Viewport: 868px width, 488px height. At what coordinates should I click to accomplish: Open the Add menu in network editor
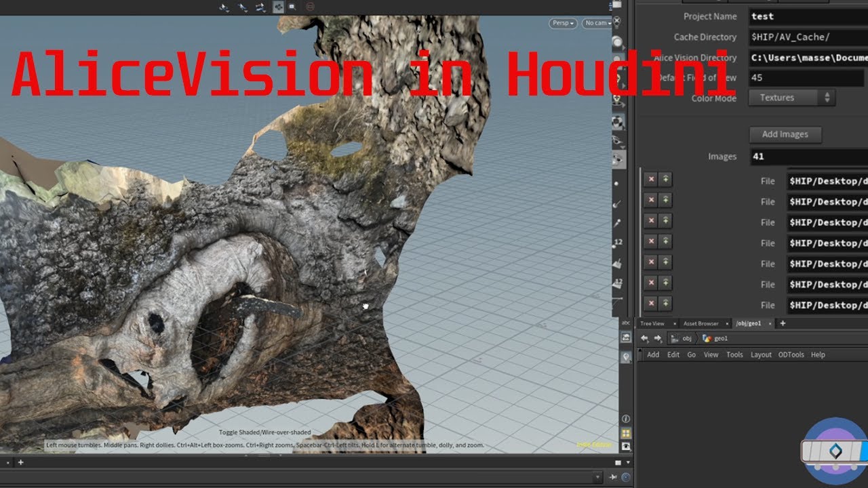click(x=653, y=354)
